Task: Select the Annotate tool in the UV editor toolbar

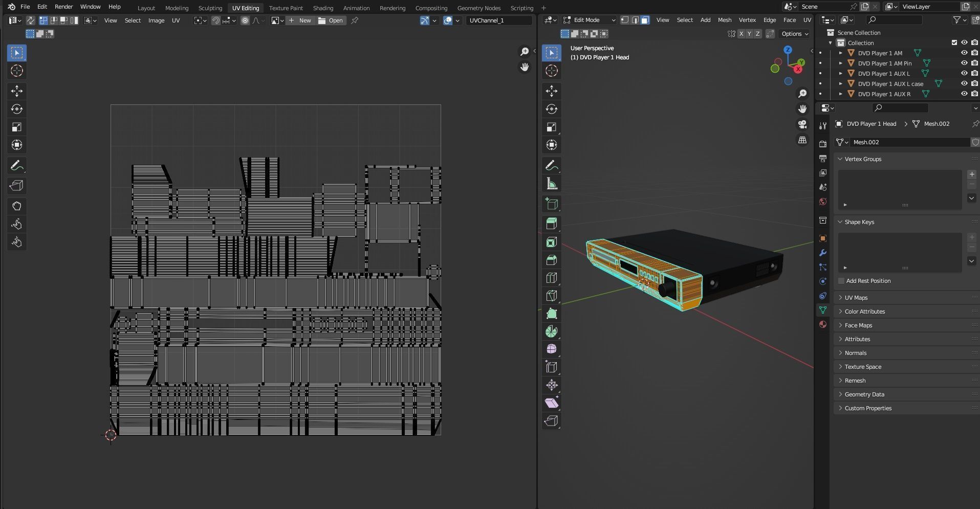Action: point(17,166)
